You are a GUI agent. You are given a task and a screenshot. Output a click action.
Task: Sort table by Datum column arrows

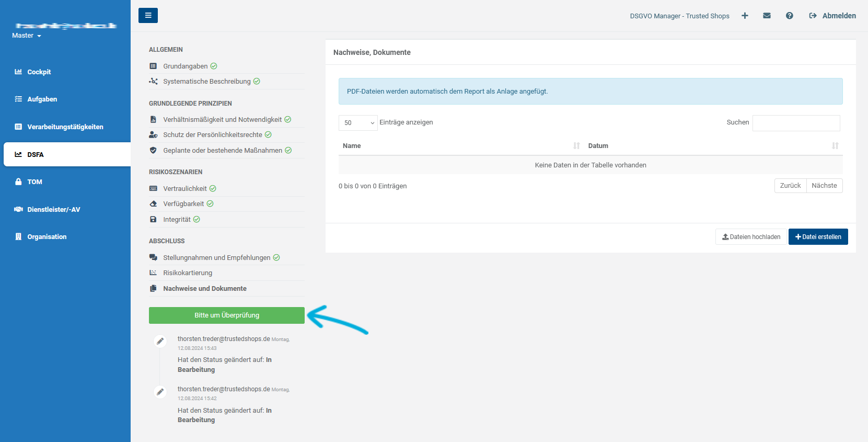(x=835, y=146)
